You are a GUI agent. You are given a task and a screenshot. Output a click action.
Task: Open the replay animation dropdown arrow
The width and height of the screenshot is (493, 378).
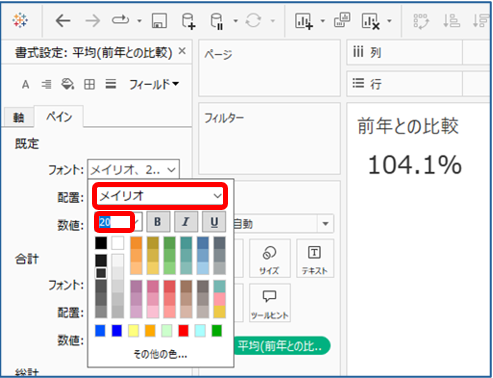[140, 21]
